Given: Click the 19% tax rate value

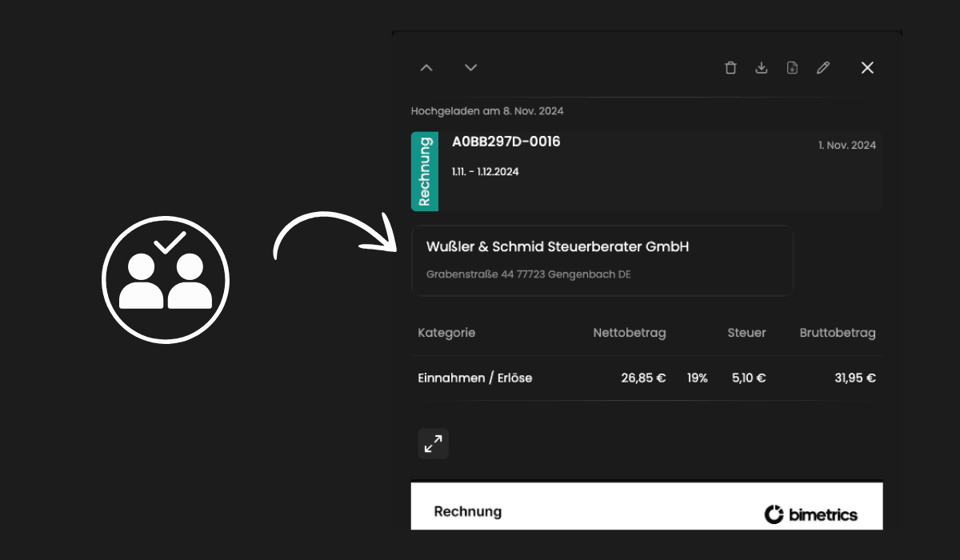Looking at the screenshot, I should [697, 378].
